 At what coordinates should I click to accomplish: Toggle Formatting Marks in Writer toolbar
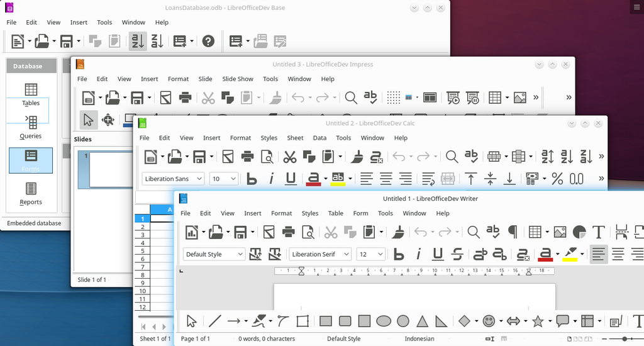513,232
